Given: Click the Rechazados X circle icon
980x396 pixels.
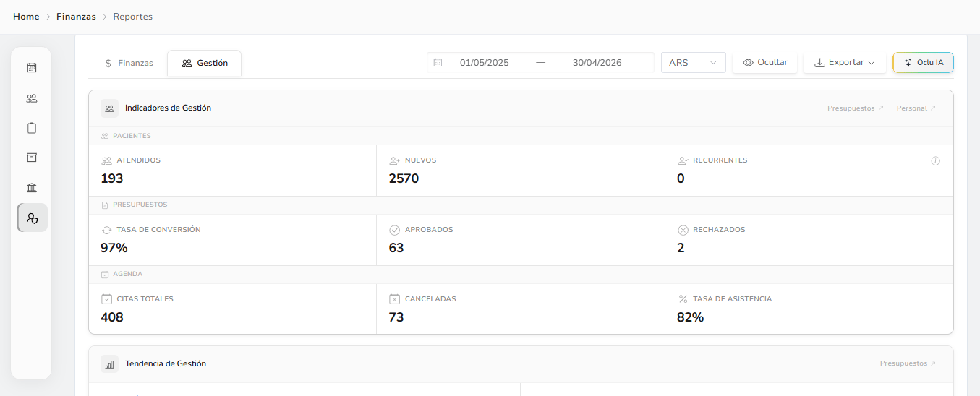Looking at the screenshot, I should coord(683,230).
